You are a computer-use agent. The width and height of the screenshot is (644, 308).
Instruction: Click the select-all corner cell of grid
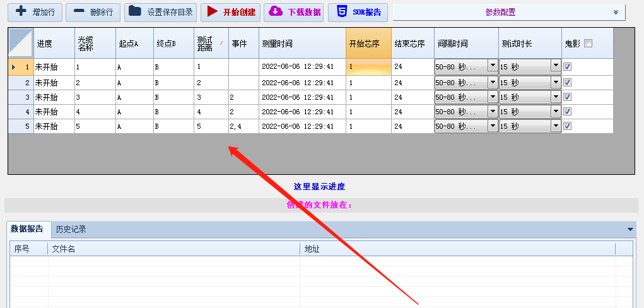coord(21,44)
